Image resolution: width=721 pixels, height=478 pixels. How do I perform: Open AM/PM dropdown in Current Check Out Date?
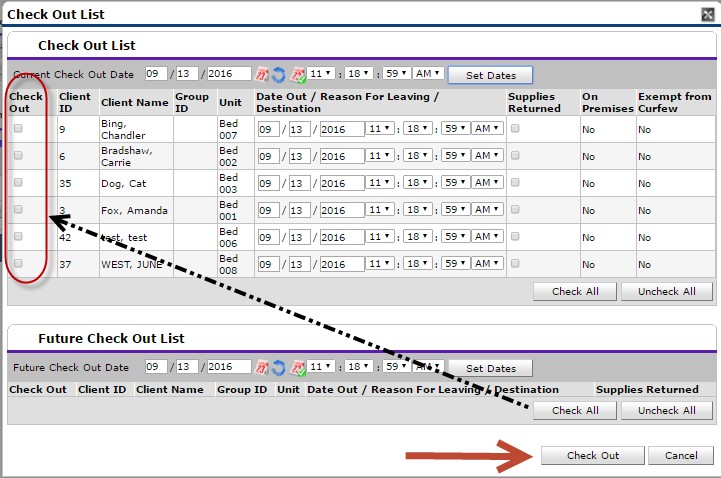coord(428,73)
